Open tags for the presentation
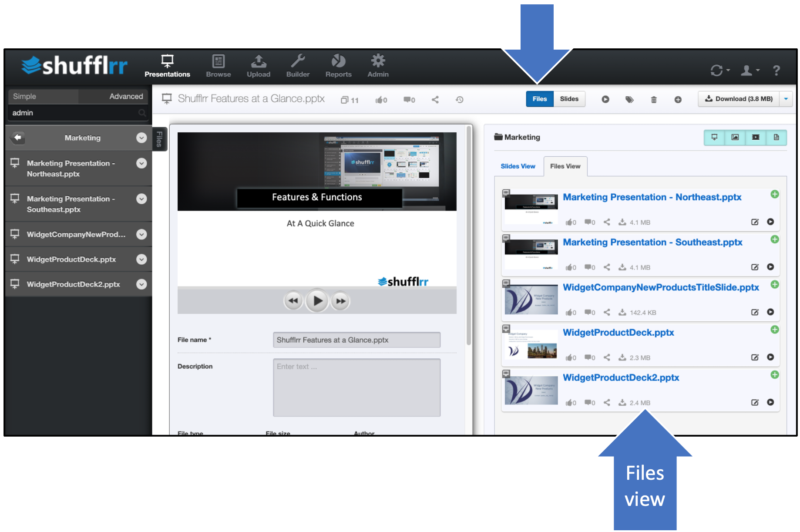 629,99
